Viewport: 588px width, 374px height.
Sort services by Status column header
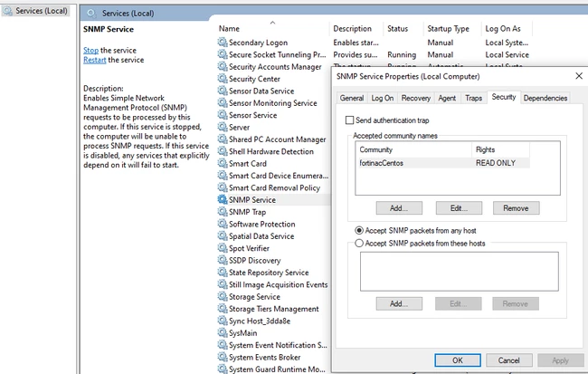pyautogui.click(x=403, y=29)
